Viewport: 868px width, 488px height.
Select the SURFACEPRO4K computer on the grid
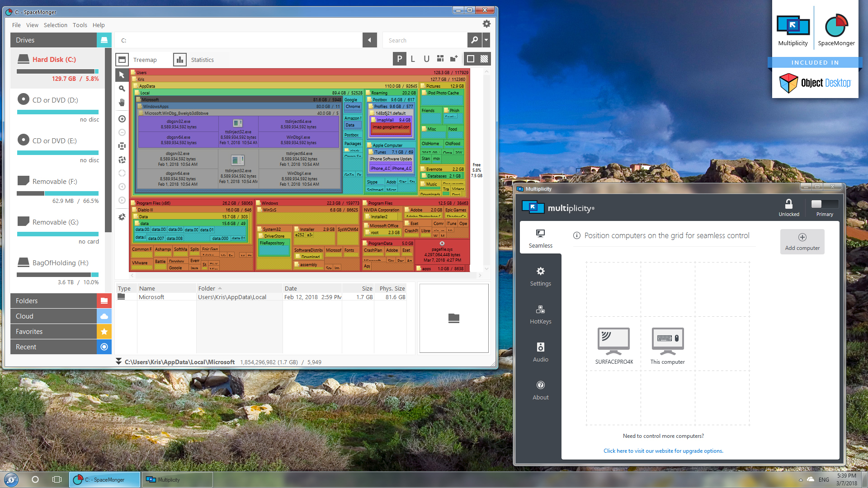coord(613,346)
